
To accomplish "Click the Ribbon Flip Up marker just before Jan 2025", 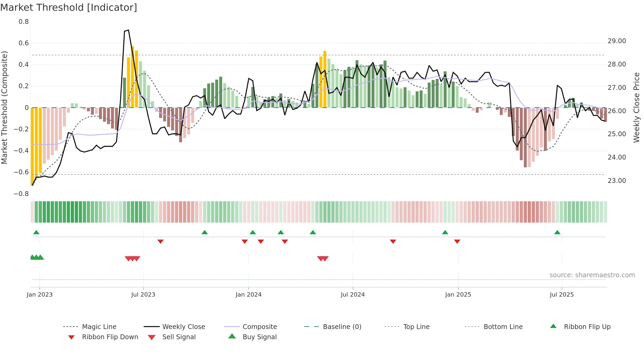I will pos(445,232).
